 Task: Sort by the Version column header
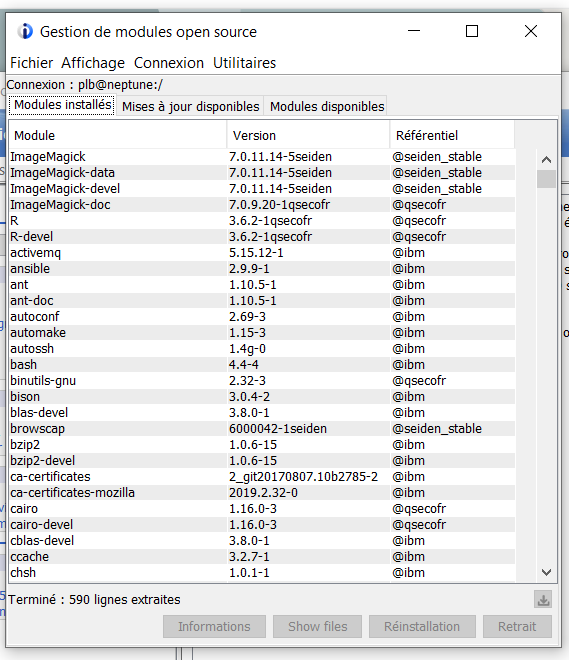[x=308, y=136]
